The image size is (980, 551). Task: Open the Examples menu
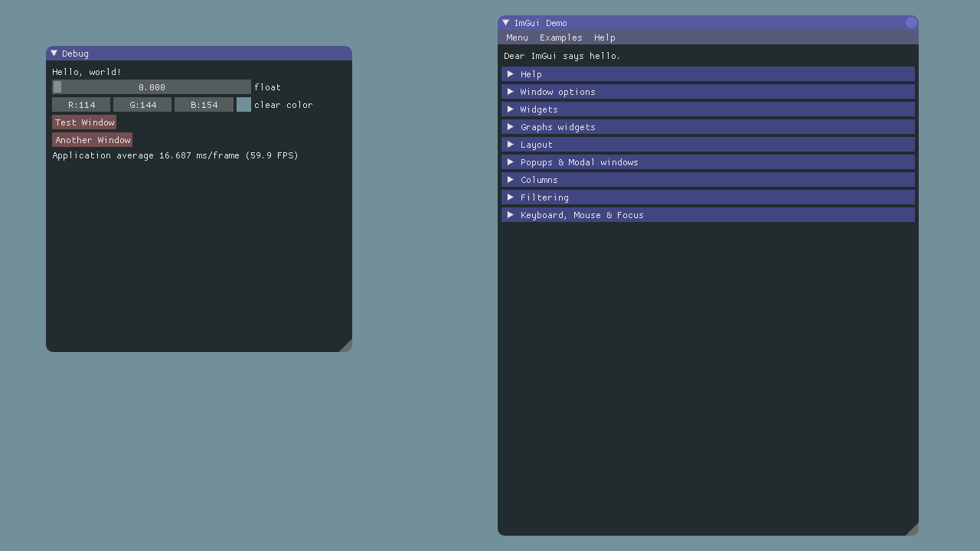point(560,37)
